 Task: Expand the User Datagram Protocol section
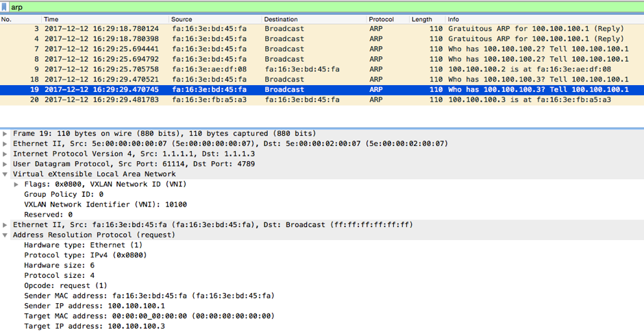point(6,164)
